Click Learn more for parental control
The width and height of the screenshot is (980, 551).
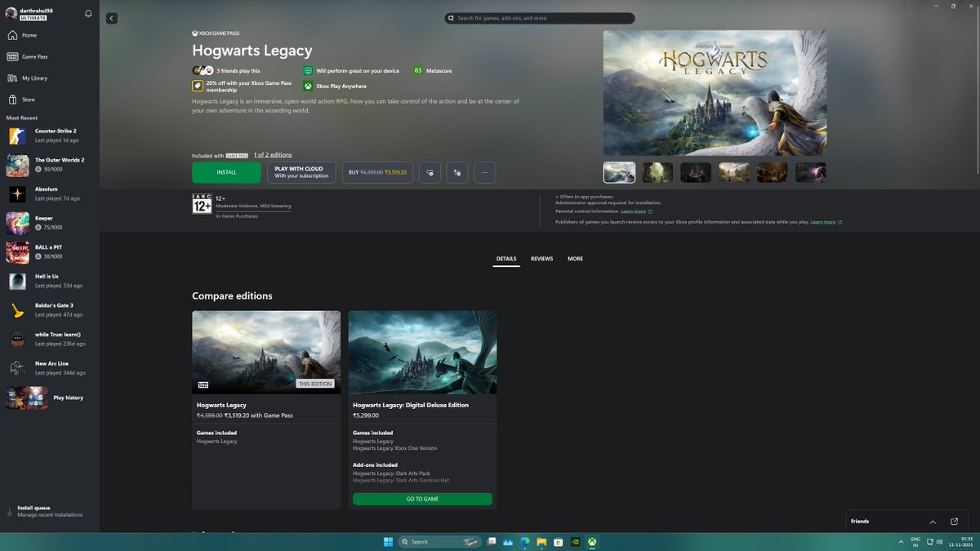click(x=636, y=211)
